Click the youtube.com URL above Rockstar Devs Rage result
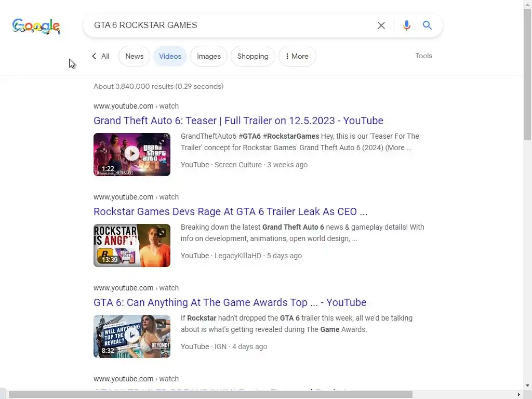Screen dimensions: 532x399 [x=136, y=197]
